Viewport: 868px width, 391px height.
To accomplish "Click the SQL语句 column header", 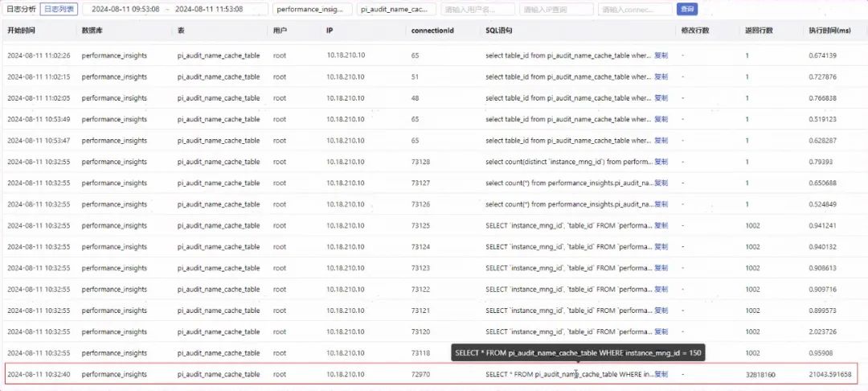I will [x=498, y=31].
